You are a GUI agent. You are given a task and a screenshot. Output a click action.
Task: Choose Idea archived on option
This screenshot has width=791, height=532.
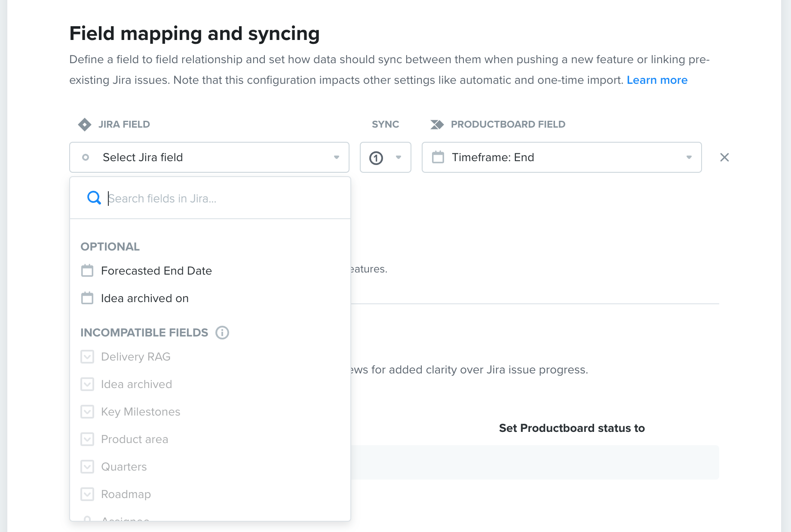click(145, 298)
